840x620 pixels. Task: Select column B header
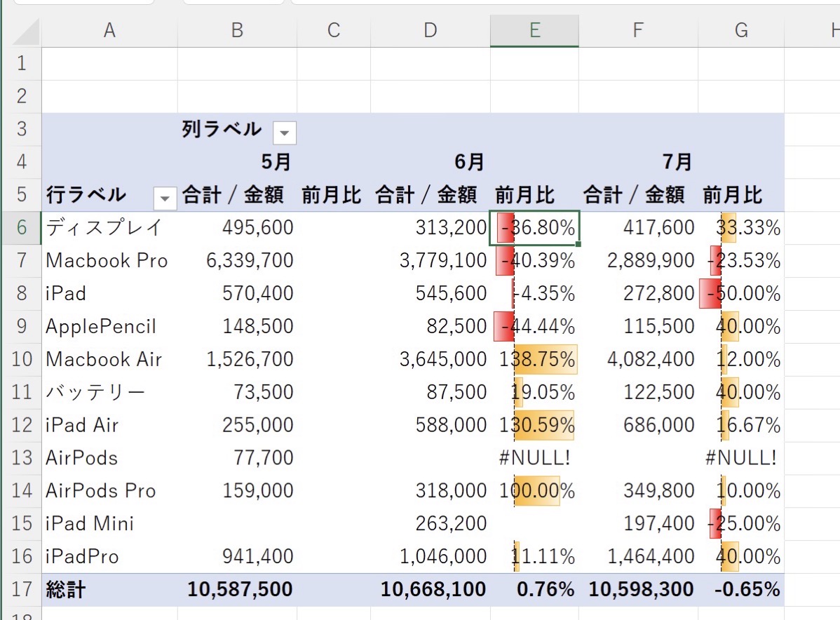(237, 31)
